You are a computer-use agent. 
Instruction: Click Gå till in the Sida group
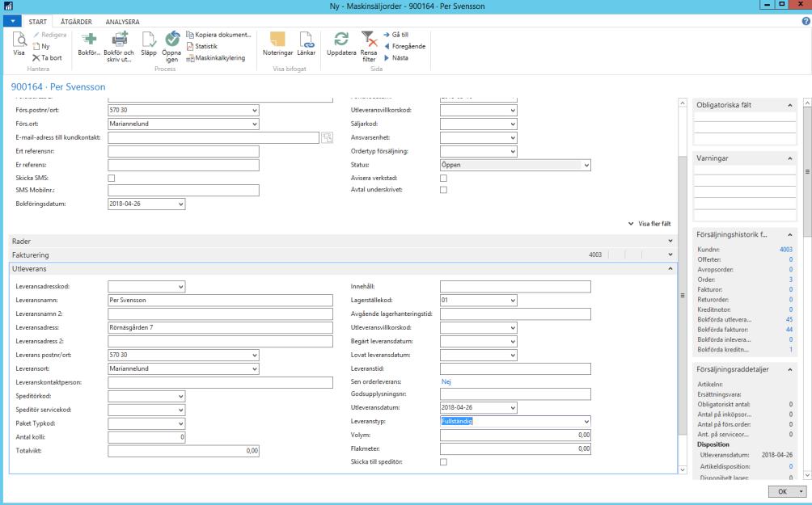(396, 35)
